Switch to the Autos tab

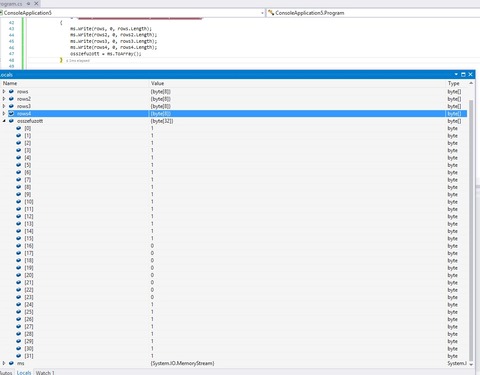coord(6,372)
